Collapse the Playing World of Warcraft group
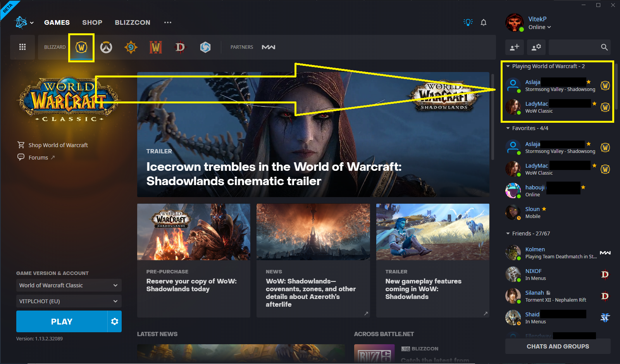This screenshot has width=620, height=364. (508, 66)
